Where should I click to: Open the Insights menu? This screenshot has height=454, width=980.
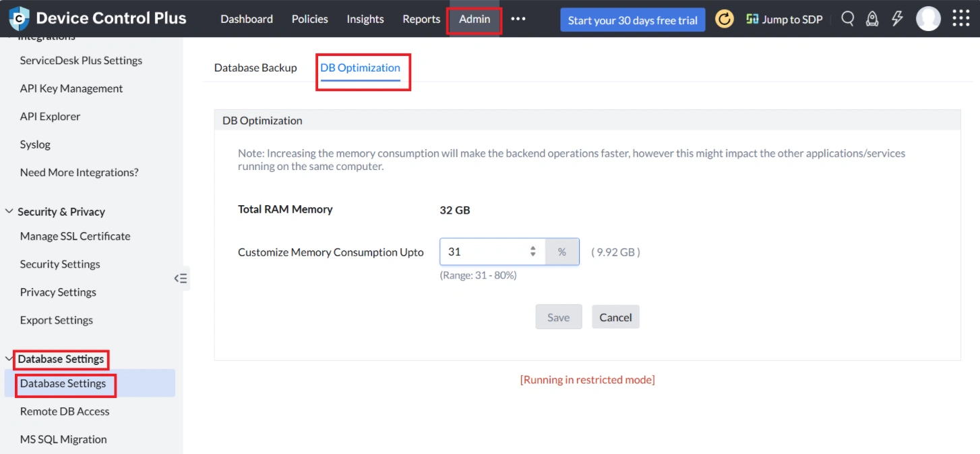pos(365,20)
